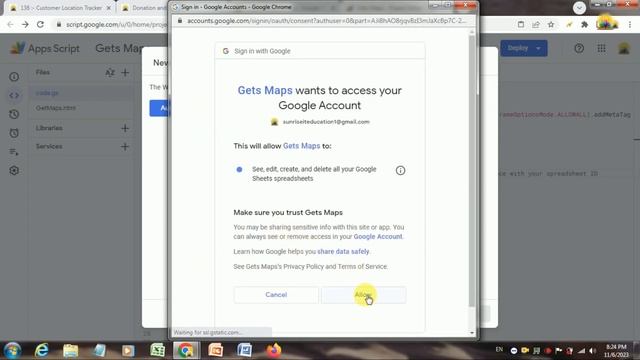Open the Chrome three-dot menu
Viewport: 640px width, 360px height.
point(630,24)
